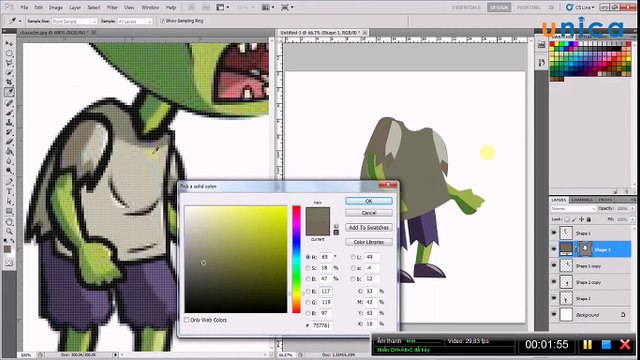The height and width of the screenshot is (360, 640).
Task: Select the Elliptical Marquee tool
Action: point(9,53)
